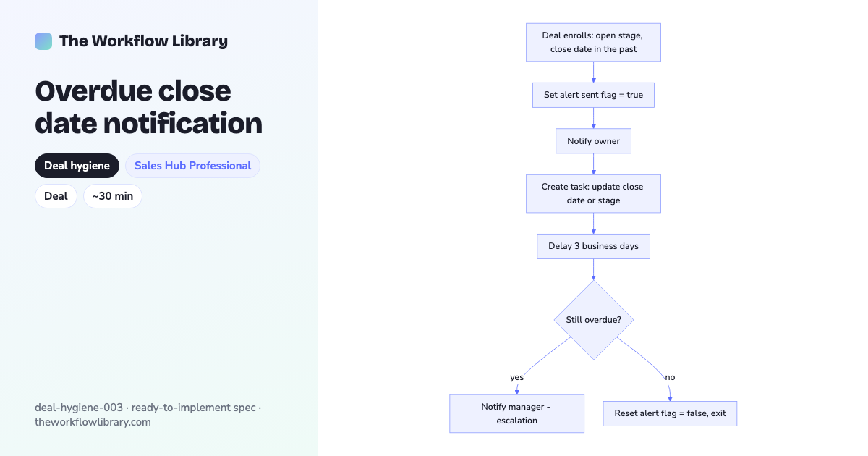This screenshot has height=456, width=868.
Task: Select the Notify manager escalation node
Action: [516, 413]
